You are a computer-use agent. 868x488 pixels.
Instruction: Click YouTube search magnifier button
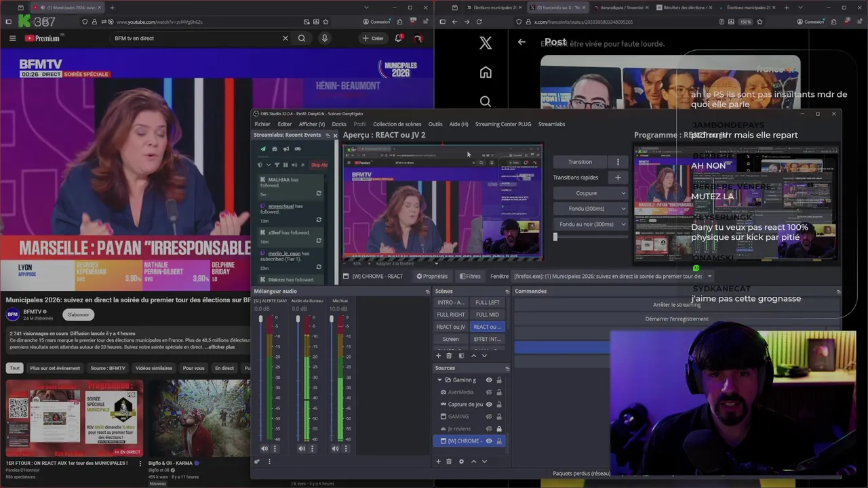tap(302, 38)
